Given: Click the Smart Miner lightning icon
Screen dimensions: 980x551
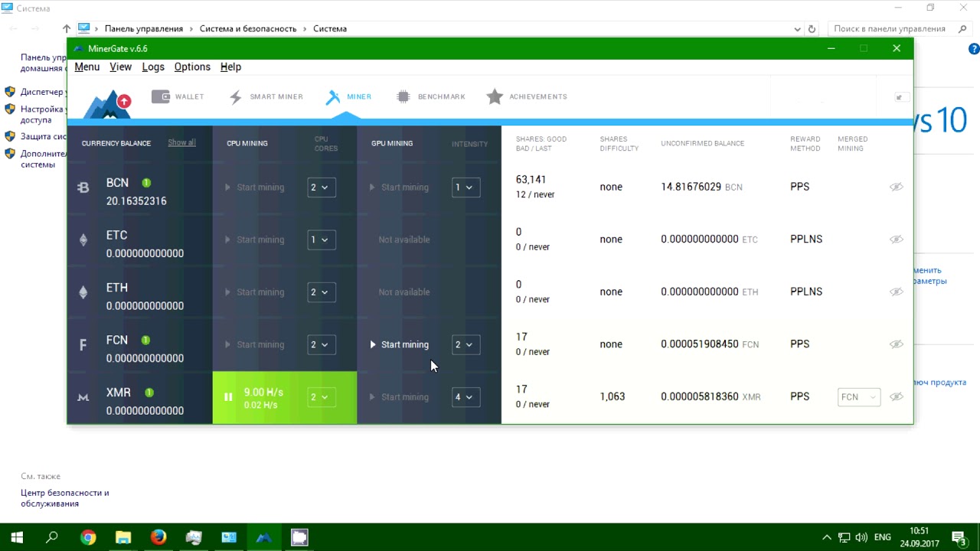Looking at the screenshot, I should 236,97.
